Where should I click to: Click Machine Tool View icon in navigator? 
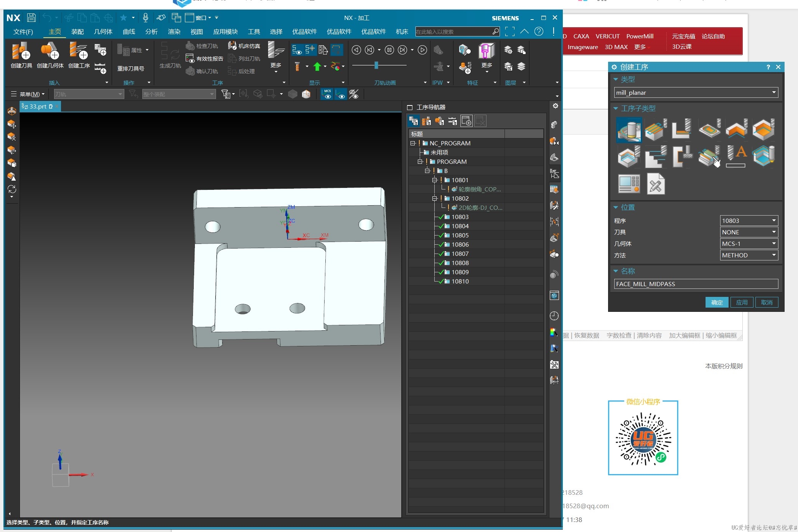427,121
